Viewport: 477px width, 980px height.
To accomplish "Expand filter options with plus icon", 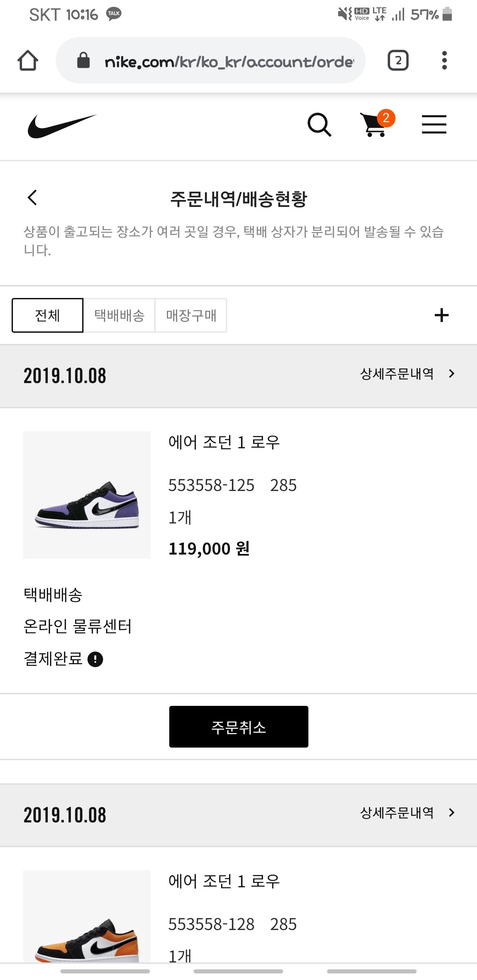I will click(x=442, y=316).
